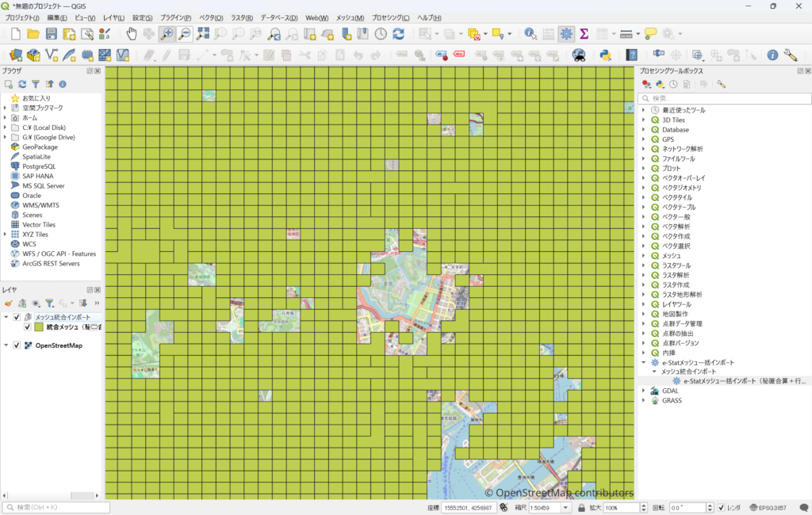
Task: Select the Identify Features tool
Action: click(x=530, y=33)
